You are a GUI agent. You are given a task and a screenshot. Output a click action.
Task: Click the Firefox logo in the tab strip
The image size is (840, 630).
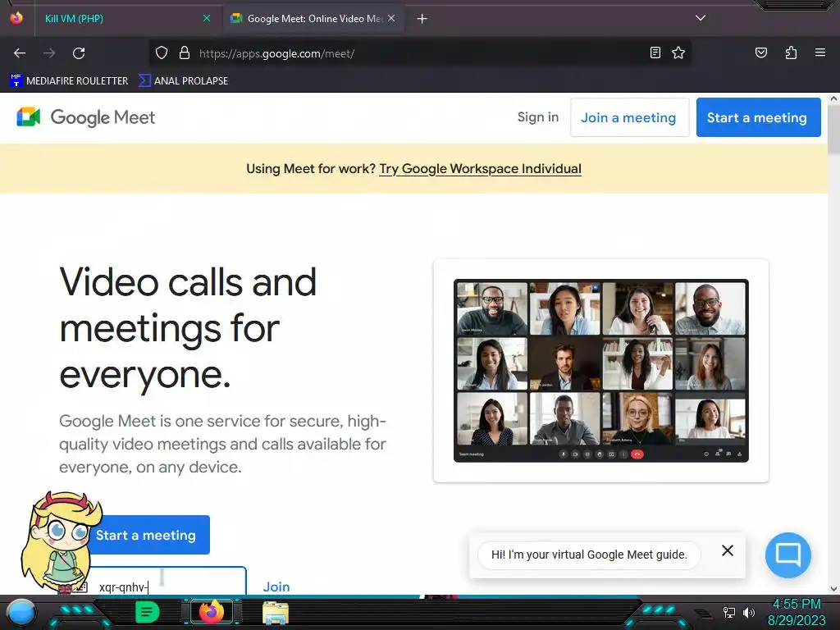tap(16, 18)
